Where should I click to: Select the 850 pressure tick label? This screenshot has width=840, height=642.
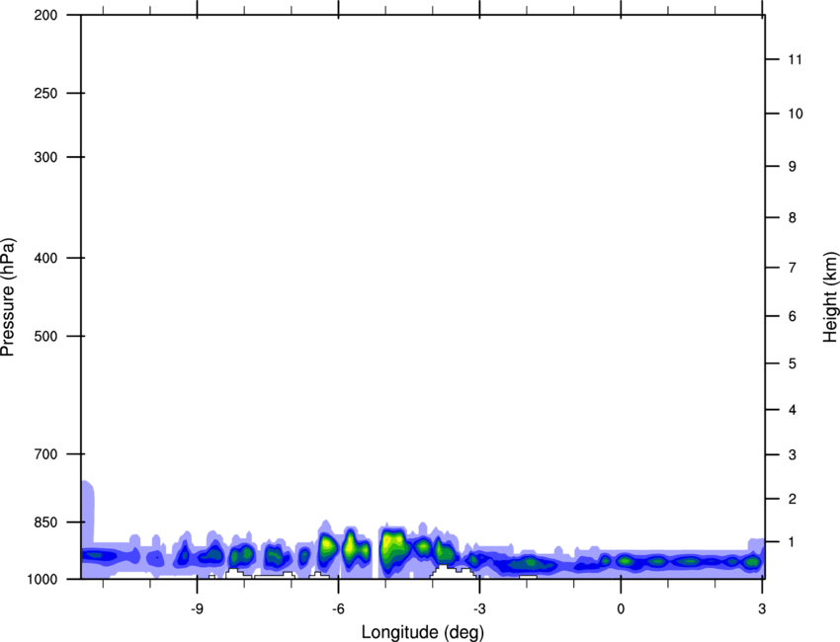46,522
